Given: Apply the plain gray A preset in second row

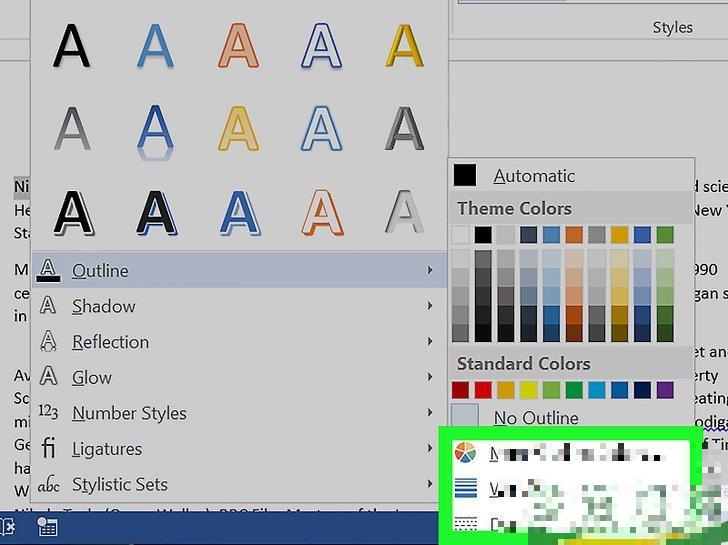Looking at the screenshot, I should (72, 128).
